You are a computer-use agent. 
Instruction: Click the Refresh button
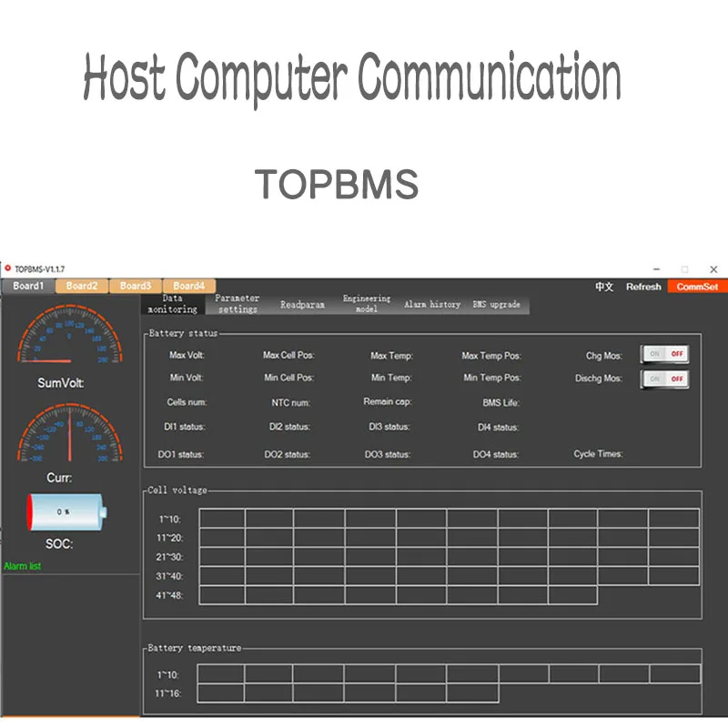click(x=643, y=287)
